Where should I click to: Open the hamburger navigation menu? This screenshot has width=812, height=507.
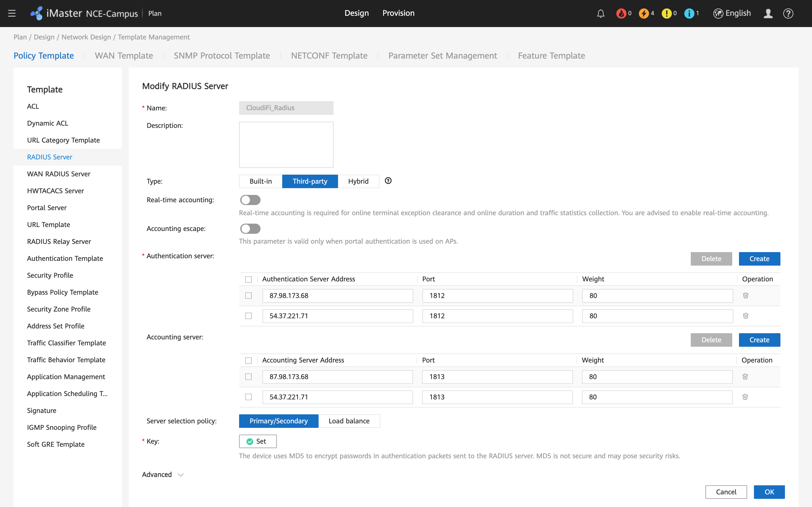click(12, 14)
